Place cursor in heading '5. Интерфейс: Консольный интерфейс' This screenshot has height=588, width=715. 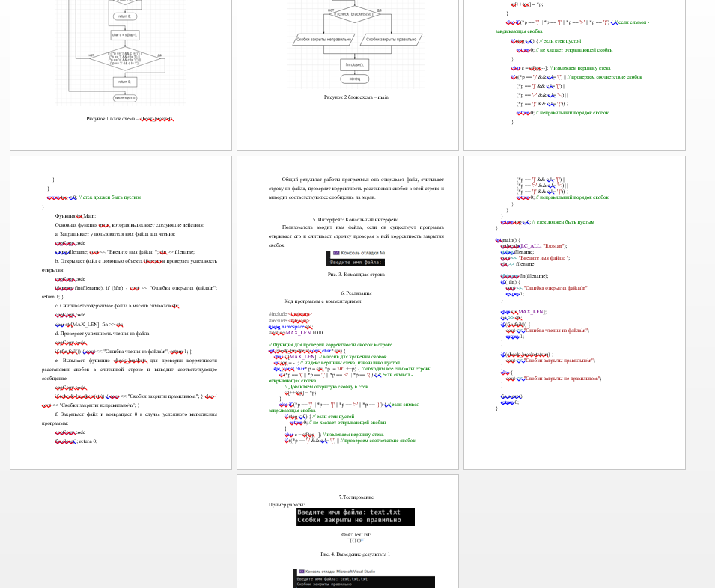point(356,219)
